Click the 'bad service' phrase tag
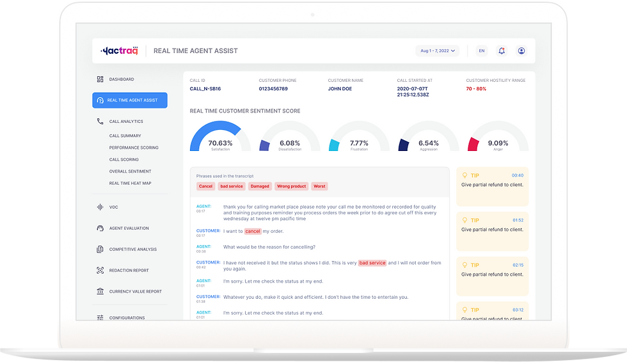The height and width of the screenshot is (364, 627). (x=232, y=186)
